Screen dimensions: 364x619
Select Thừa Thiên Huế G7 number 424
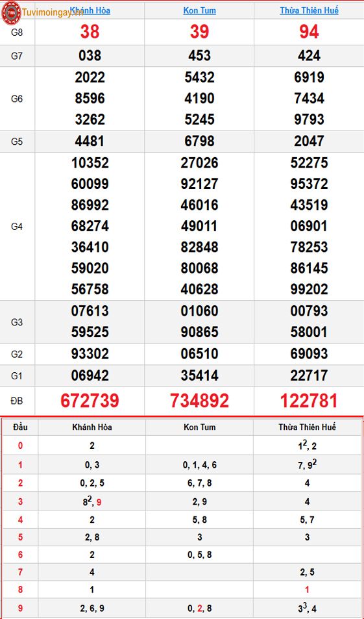309,56
